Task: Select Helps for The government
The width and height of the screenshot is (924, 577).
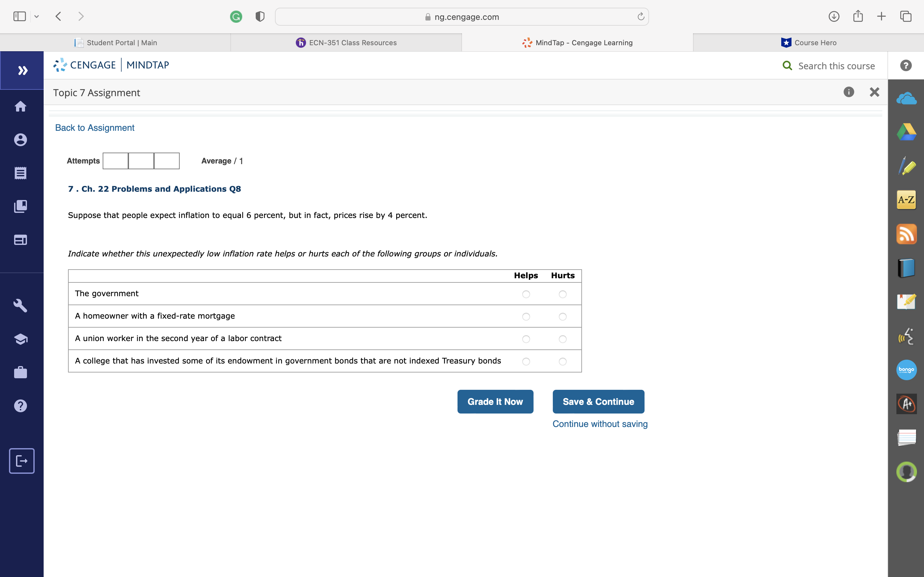Action: [526, 294]
